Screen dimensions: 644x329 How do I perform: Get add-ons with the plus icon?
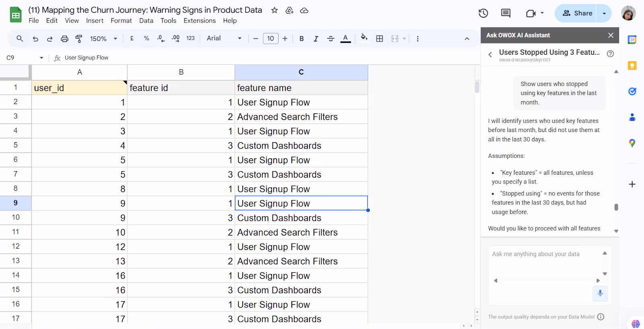point(632,184)
